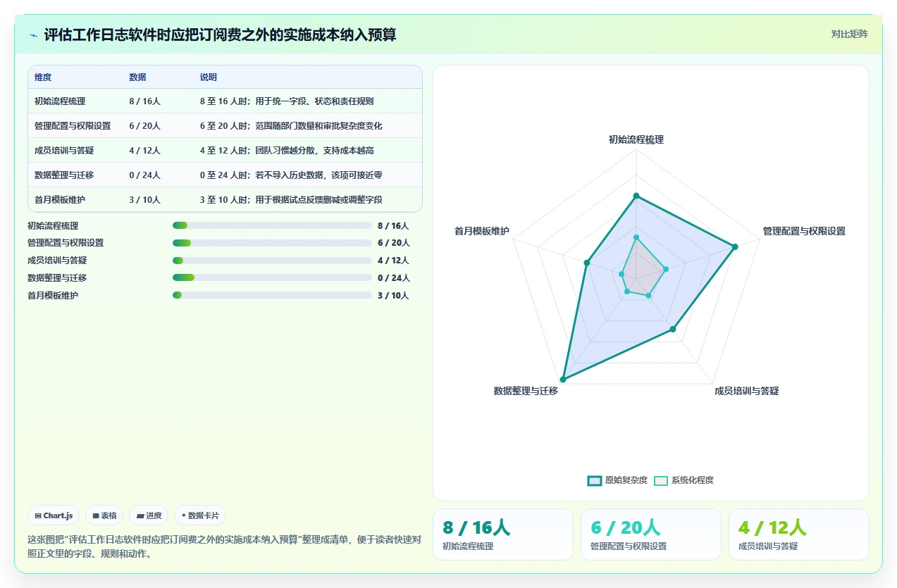The height and width of the screenshot is (588, 897).
Task: Select the Chart.js chip
Action: tap(54, 515)
